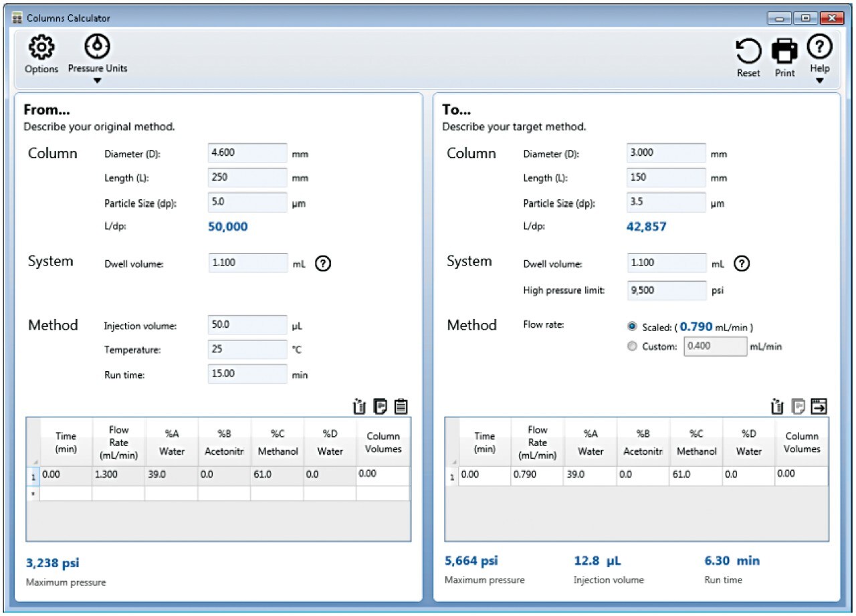The height and width of the screenshot is (616, 856).
Task: Expand the Pressure Units dropdown arrow
Action: (x=98, y=82)
